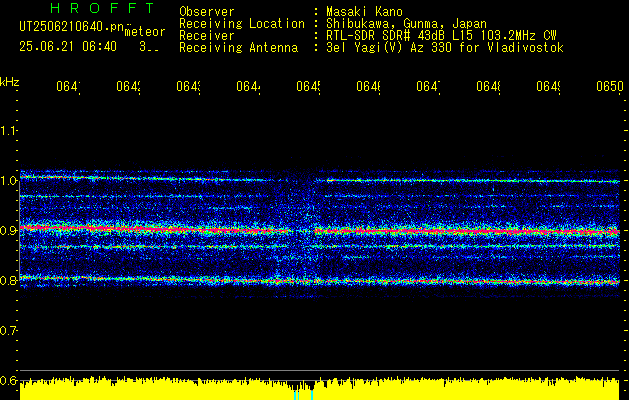
Task: Click the red carrier trace near 0.9 kHz
Action: coord(319,230)
